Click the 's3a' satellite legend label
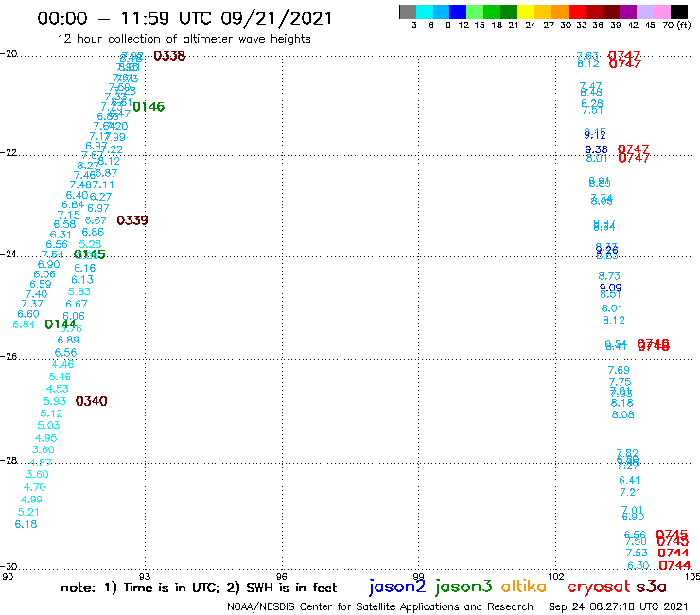The height and width of the screenshot is (615, 700). point(651,587)
